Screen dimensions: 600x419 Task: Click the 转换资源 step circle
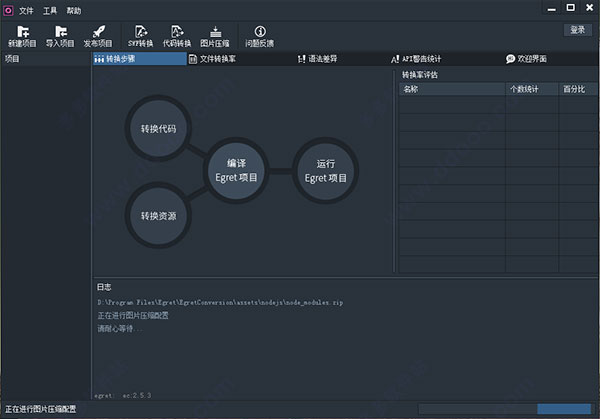coord(158,215)
